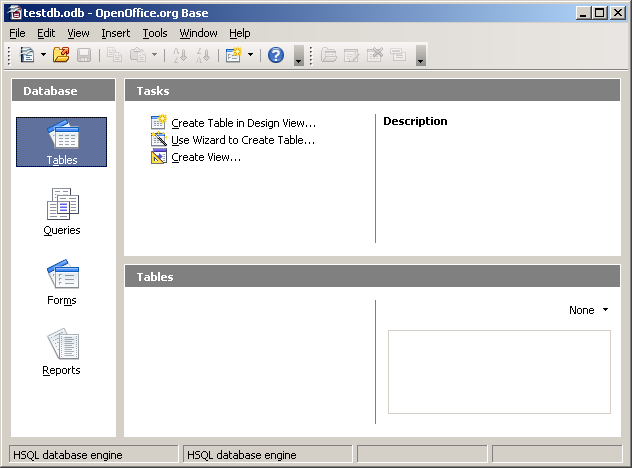The image size is (632, 468).
Task: Select Queries in the Database pane
Action: click(x=62, y=212)
